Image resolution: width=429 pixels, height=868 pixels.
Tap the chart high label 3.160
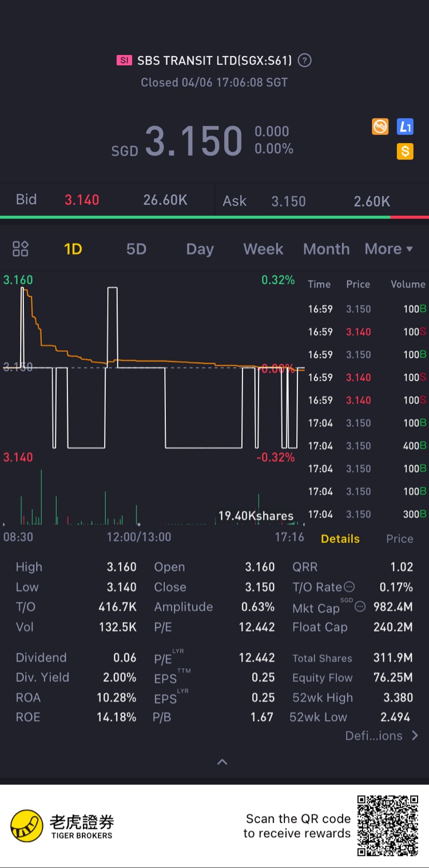click(18, 280)
